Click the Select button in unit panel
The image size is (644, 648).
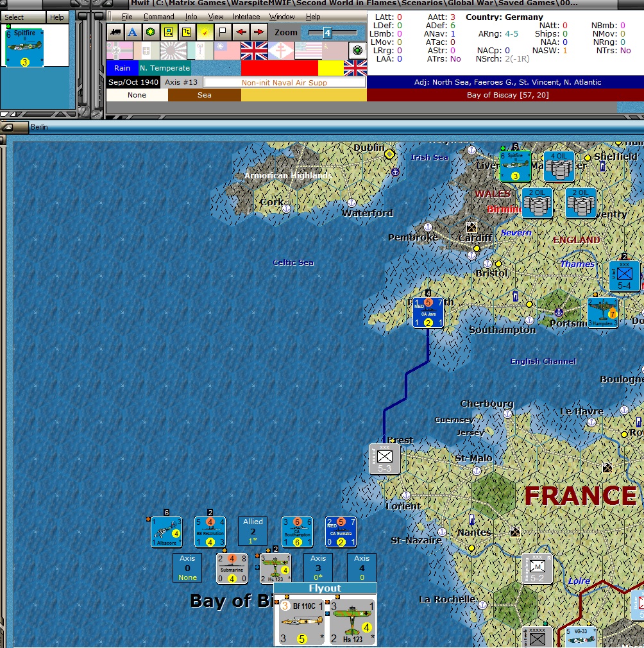(23, 17)
